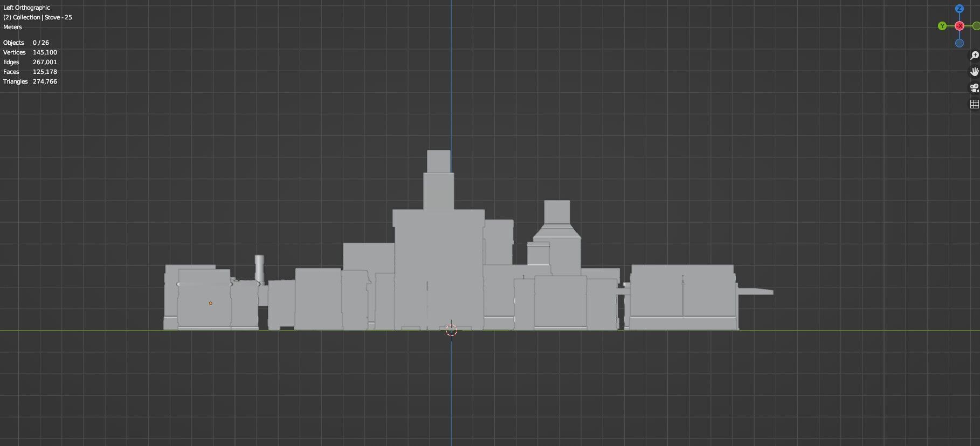Click the "Left Orthographic" view label
Screen dimensions: 980x446
click(26, 8)
